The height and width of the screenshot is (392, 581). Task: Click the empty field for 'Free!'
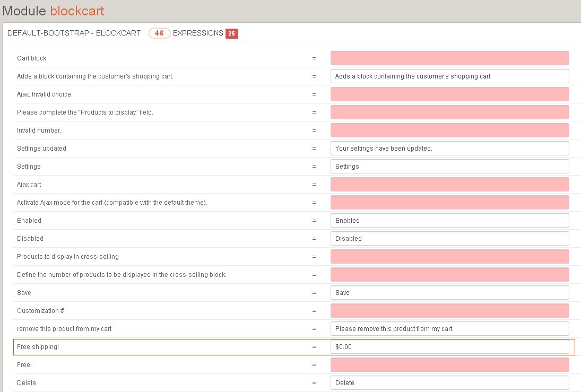(450, 364)
